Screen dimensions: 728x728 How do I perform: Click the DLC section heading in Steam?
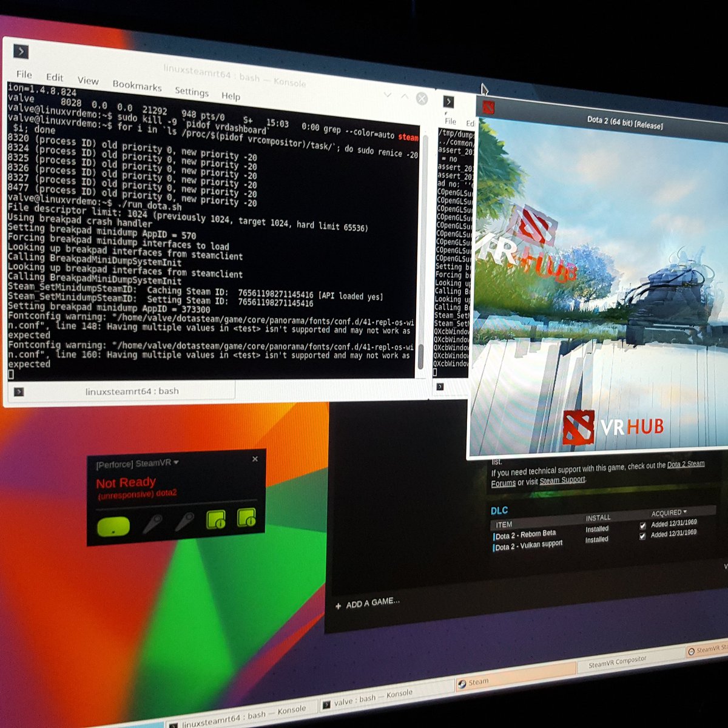[x=499, y=511]
